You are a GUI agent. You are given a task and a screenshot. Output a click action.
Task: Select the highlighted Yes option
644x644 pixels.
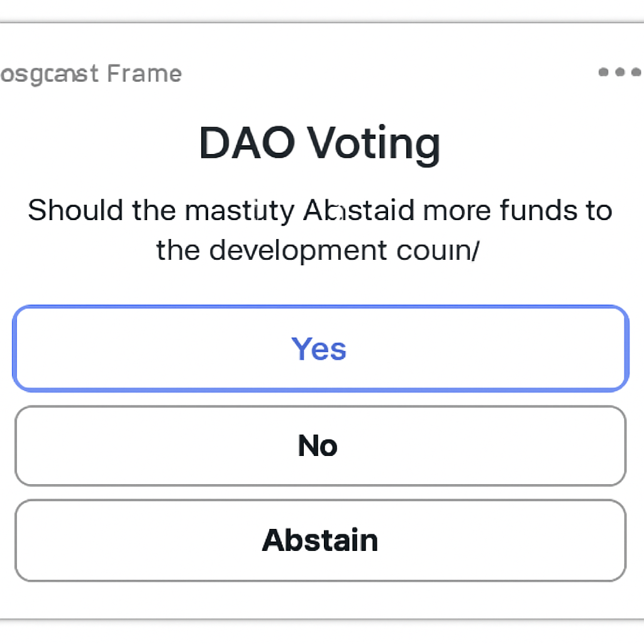point(319,348)
